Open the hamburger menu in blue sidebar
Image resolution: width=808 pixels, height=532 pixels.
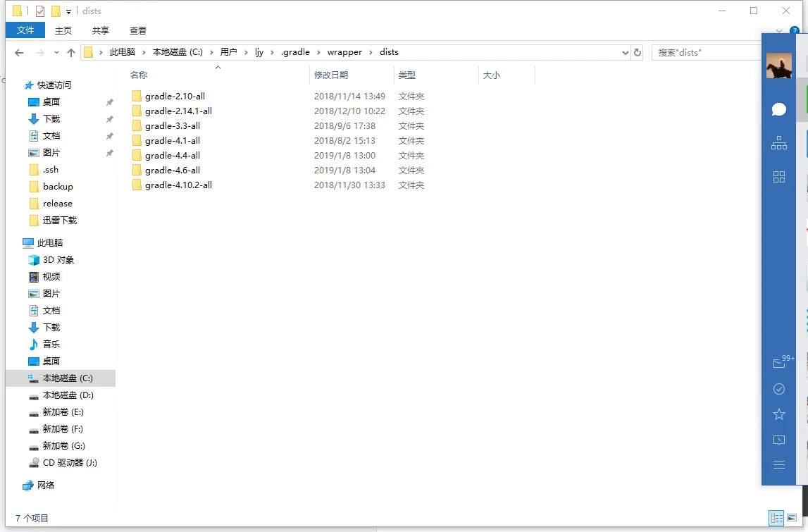click(x=779, y=465)
